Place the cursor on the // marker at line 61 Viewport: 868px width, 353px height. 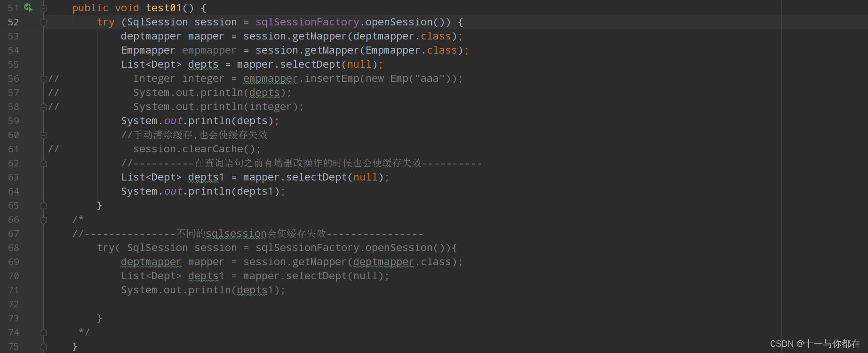54,149
